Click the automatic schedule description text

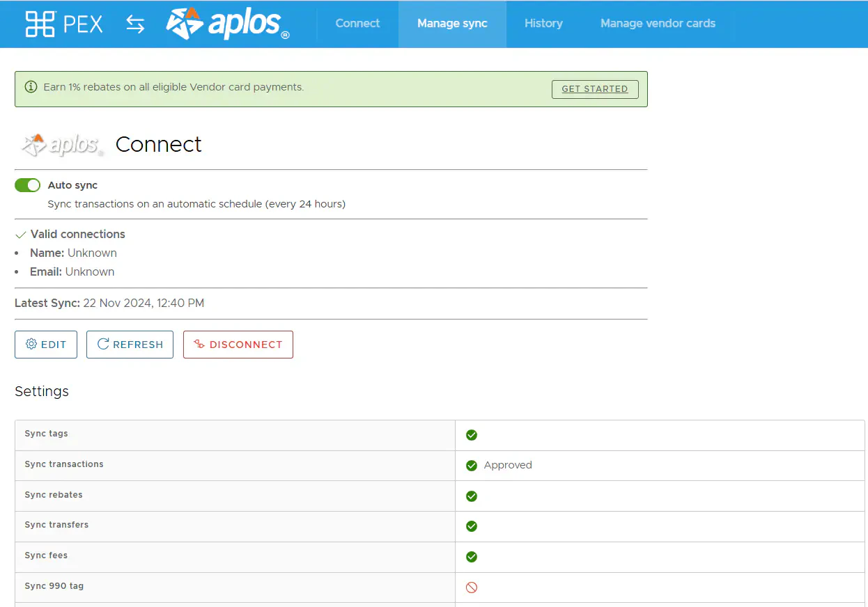click(196, 205)
